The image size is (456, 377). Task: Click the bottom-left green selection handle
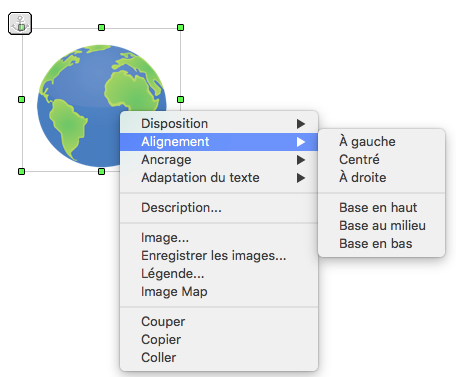click(x=21, y=171)
